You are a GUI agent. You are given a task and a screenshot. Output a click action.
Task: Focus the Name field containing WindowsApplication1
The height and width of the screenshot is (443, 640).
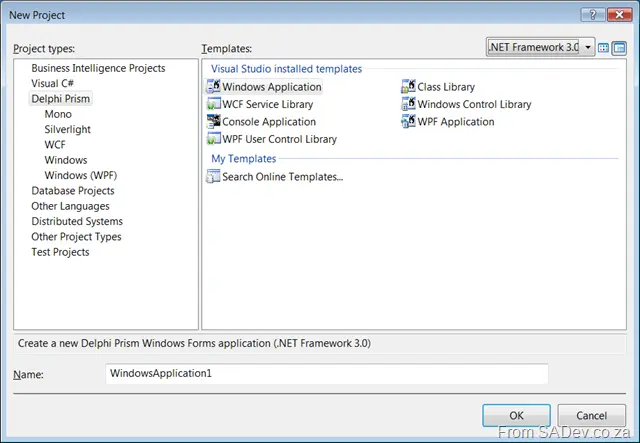pyautogui.click(x=327, y=374)
